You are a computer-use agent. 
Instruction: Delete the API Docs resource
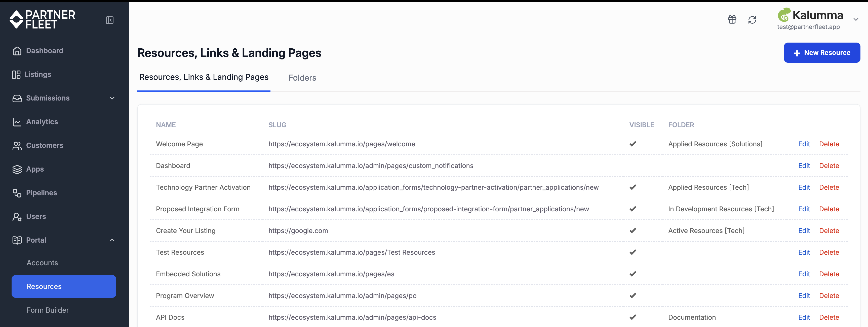pos(829,317)
